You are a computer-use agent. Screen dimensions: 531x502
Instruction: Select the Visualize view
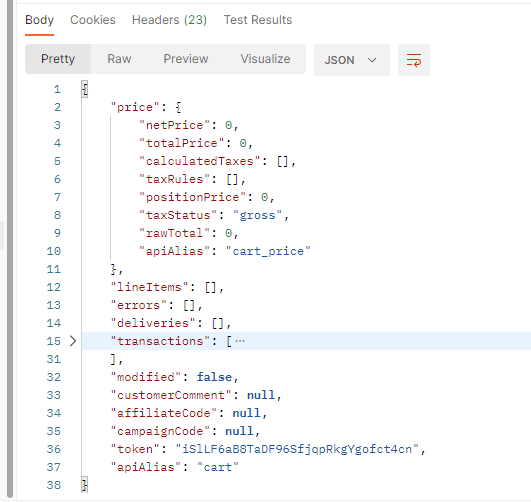[265, 59]
